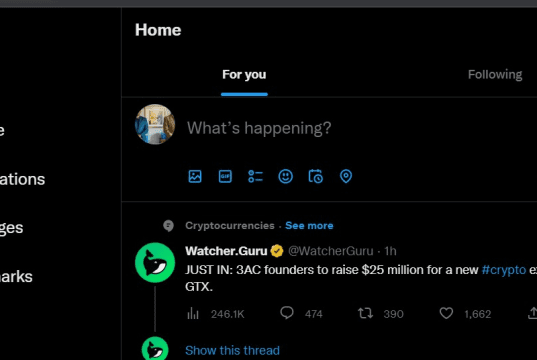The image size is (537, 360).
Task: Tag a location with the pin icon
Action: (346, 176)
